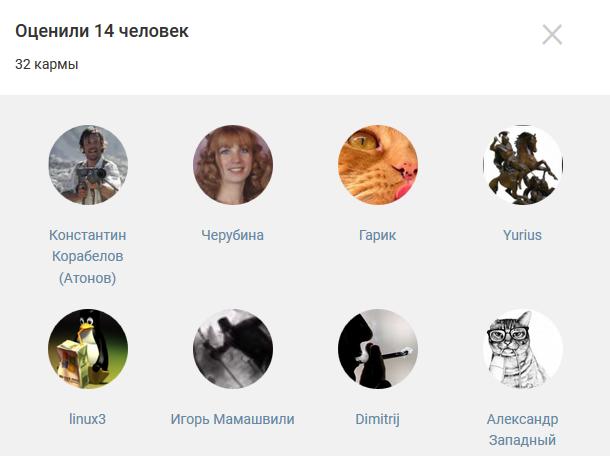This screenshot has width=610, height=456.
Task: Click the Черубина name link
Action: [x=233, y=235]
